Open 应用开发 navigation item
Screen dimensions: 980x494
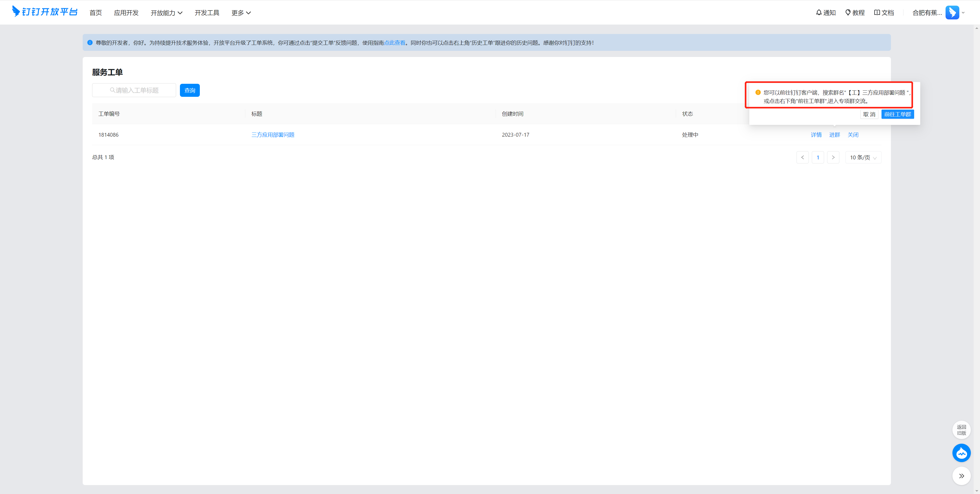point(126,13)
